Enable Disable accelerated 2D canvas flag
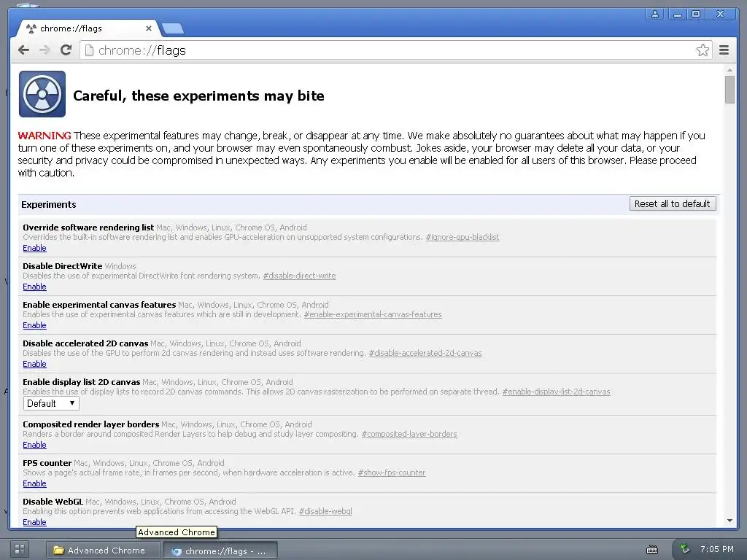 [34, 364]
